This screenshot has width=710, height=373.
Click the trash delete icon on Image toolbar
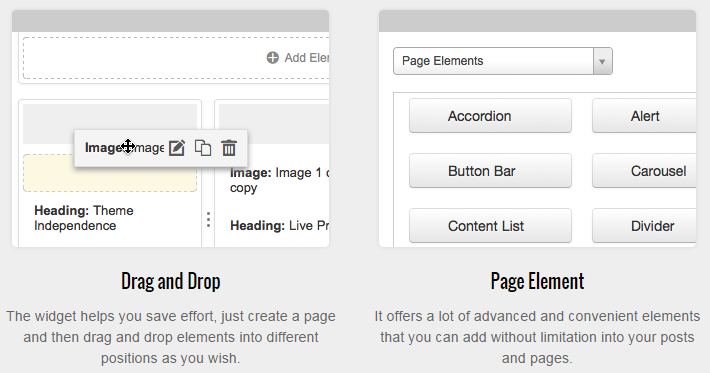tap(229, 148)
